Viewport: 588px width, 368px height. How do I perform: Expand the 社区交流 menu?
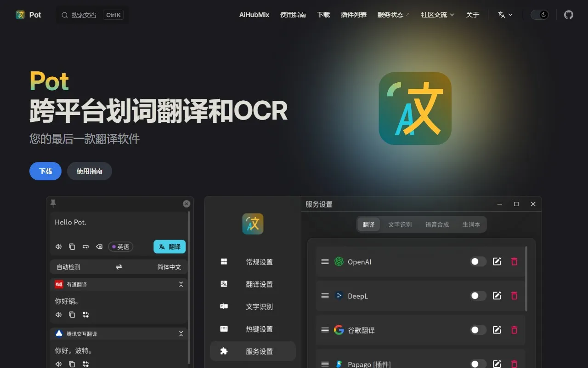(437, 15)
